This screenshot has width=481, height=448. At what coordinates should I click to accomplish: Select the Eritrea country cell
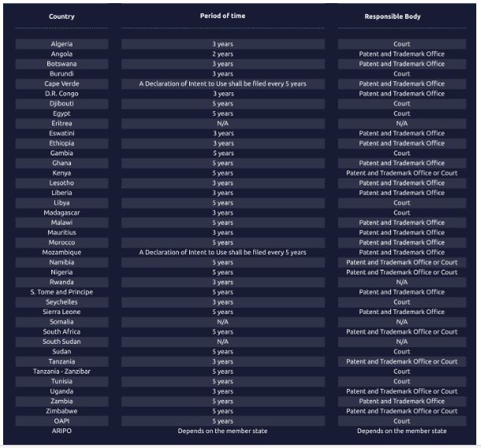62,123
